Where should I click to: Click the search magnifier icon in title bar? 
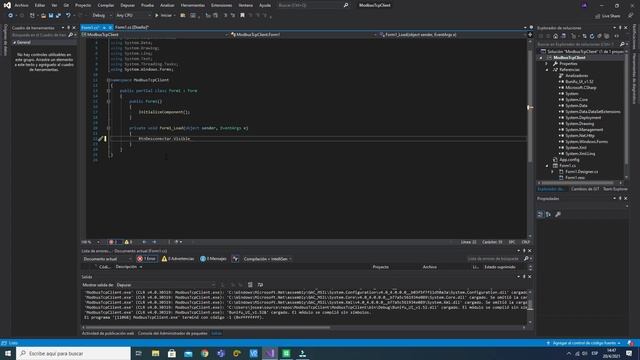346,5
